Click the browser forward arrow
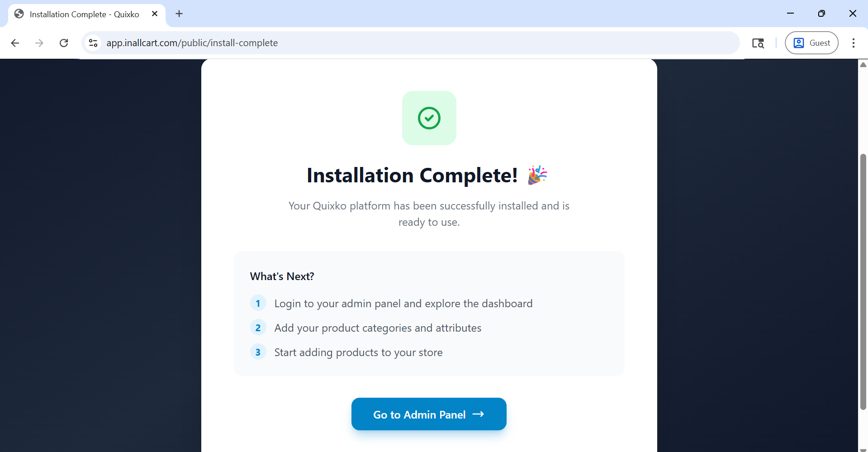The width and height of the screenshot is (868, 452). tap(39, 43)
